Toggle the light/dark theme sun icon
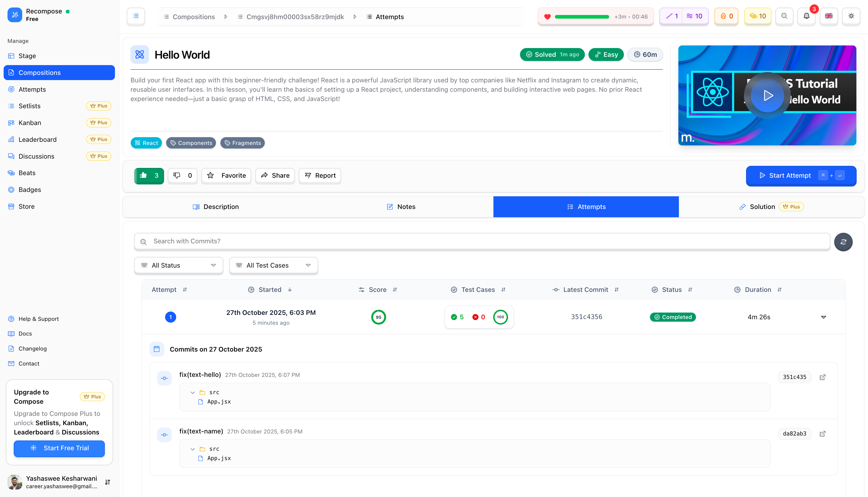868x497 pixels. click(851, 16)
